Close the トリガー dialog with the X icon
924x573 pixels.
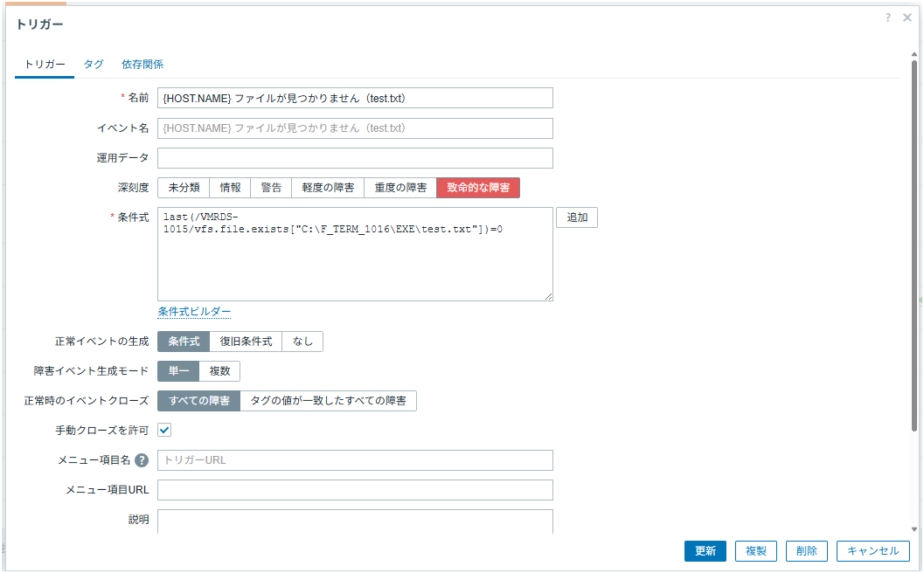pyautogui.click(x=907, y=18)
